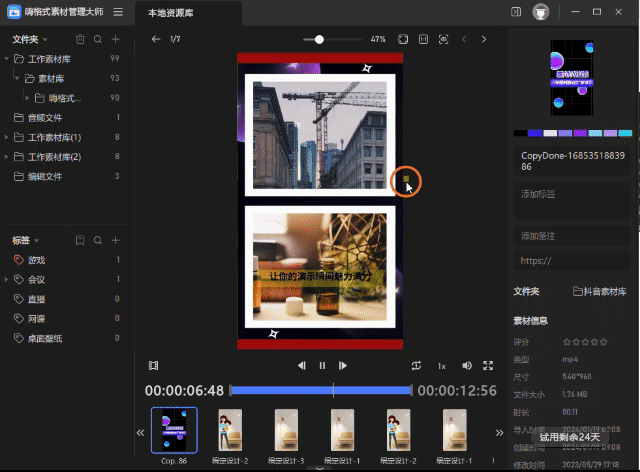Open the user avatar profile
The height and width of the screenshot is (472, 640).
click(540, 12)
